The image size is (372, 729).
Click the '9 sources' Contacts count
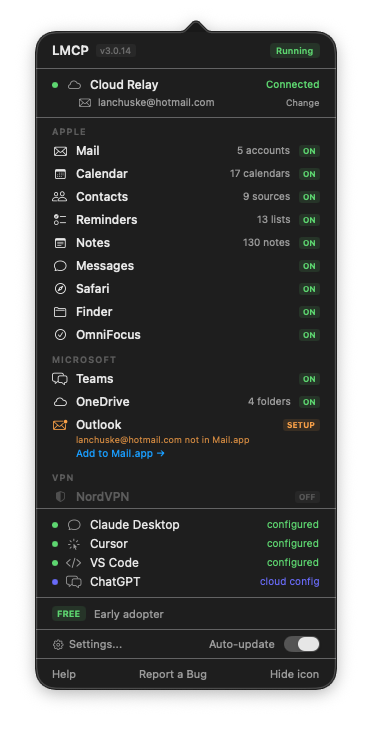point(266,197)
